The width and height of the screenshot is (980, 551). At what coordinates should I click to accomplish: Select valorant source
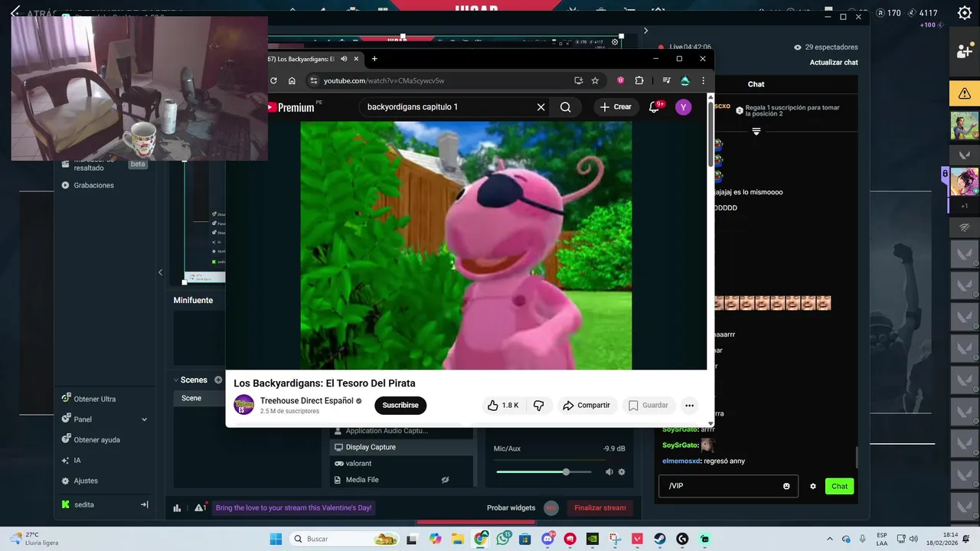coord(402,463)
